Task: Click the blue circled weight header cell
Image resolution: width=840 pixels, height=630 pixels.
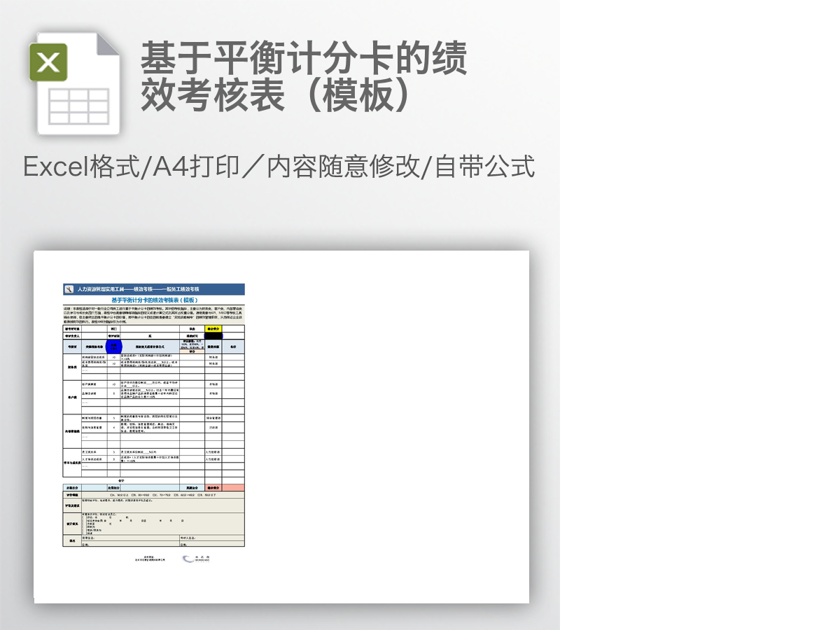Action: (x=113, y=346)
